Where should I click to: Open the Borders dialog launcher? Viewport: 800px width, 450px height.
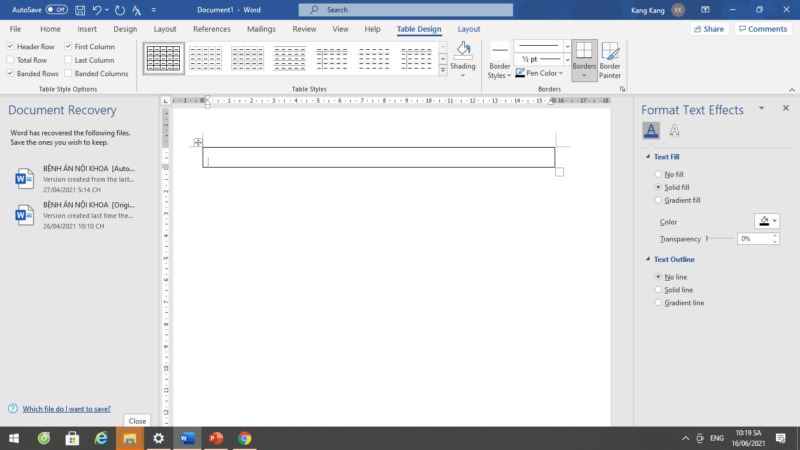pyautogui.click(x=622, y=89)
